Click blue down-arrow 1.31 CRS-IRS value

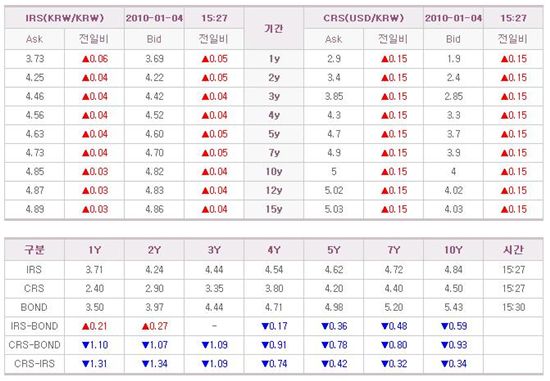[94, 364]
